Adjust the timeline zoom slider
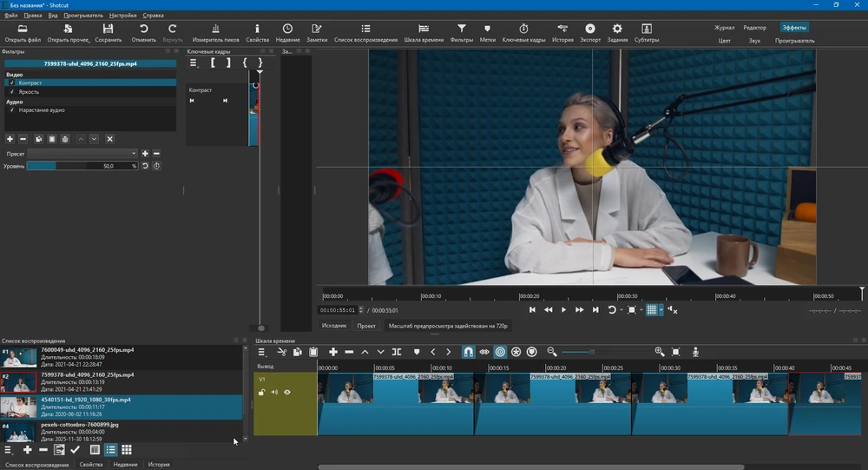The image size is (868, 470). [x=593, y=352]
